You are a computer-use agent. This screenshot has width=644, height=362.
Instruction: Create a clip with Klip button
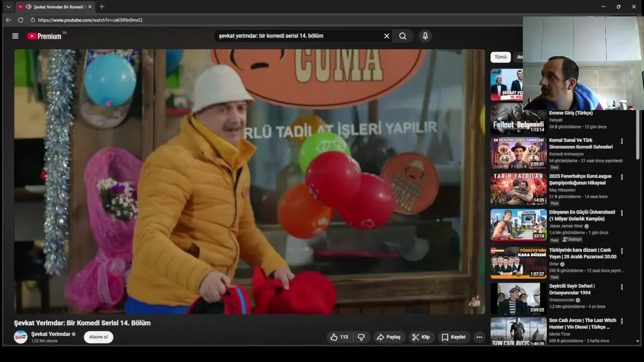pyautogui.click(x=421, y=337)
